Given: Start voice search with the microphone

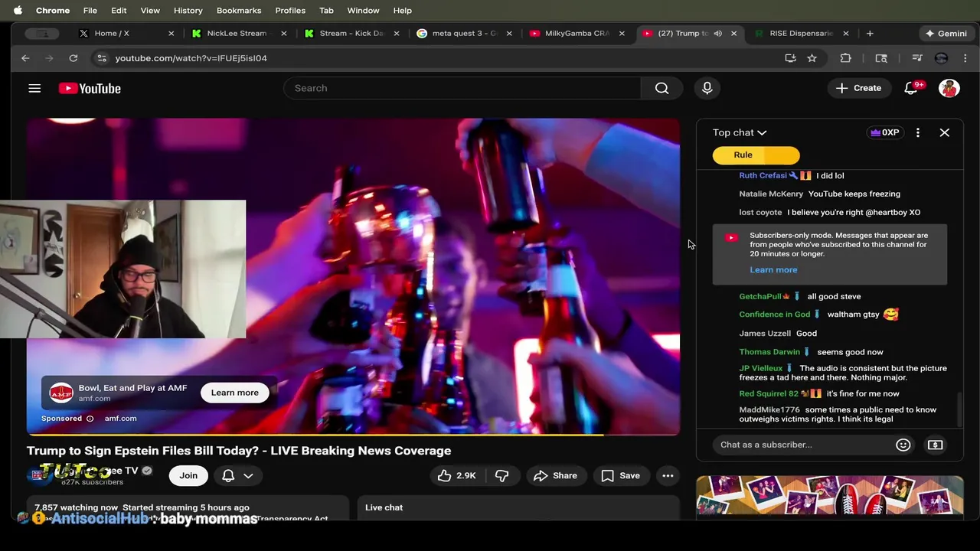Looking at the screenshot, I should (707, 88).
